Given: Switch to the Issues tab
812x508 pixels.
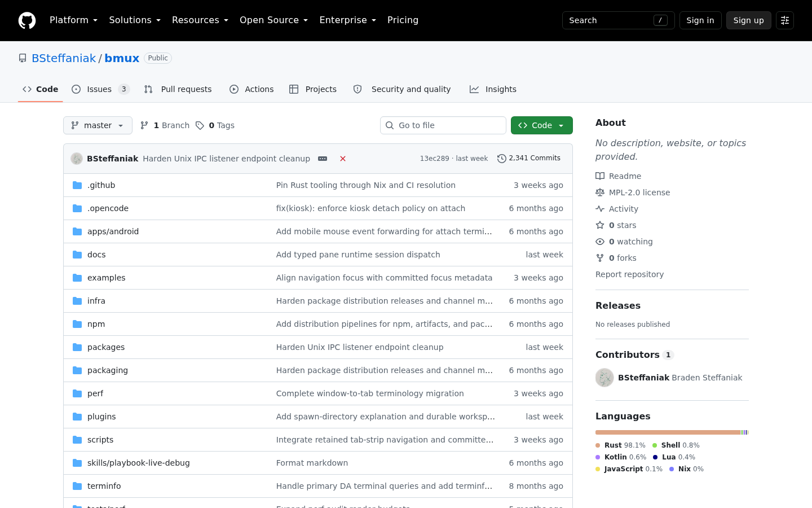Looking at the screenshot, I should [101, 89].
